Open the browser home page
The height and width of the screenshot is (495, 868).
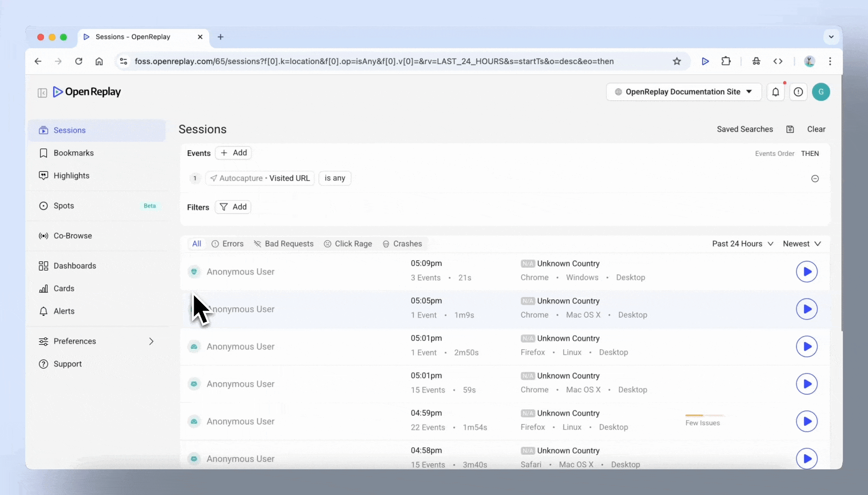(99, 61)
